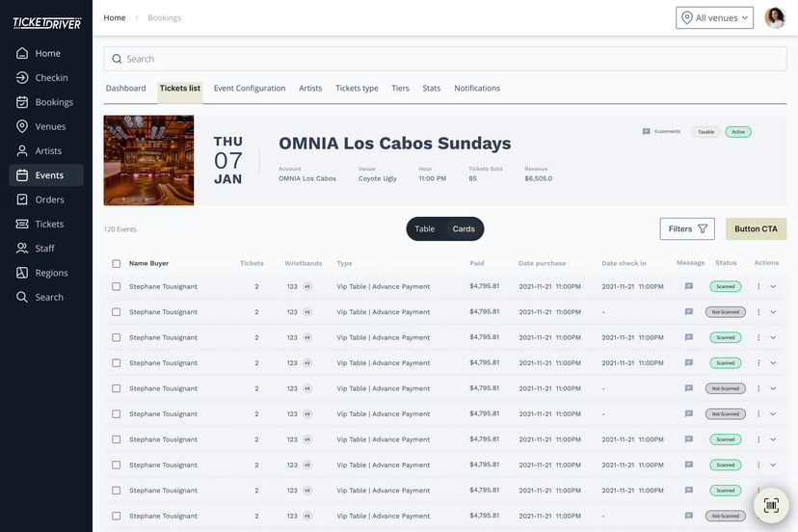Click the comments icon in event header
The width and height of the screenshot is (798, 532).
(x=646, y=131)
